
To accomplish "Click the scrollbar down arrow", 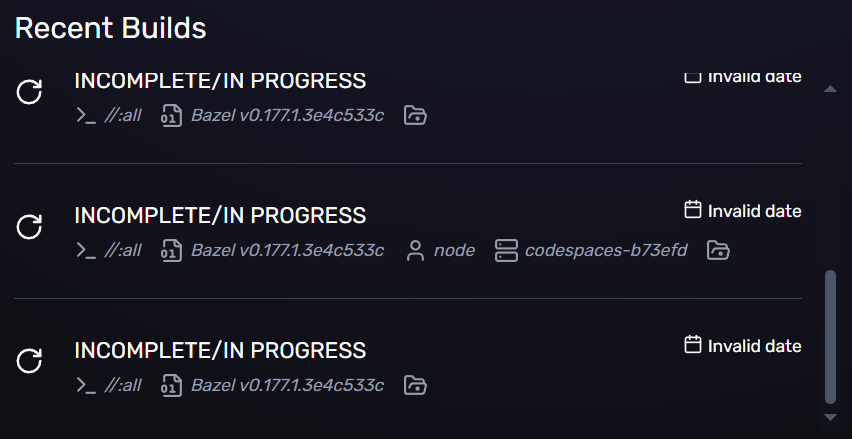I will pyautogui.click(x=828, y=416).
